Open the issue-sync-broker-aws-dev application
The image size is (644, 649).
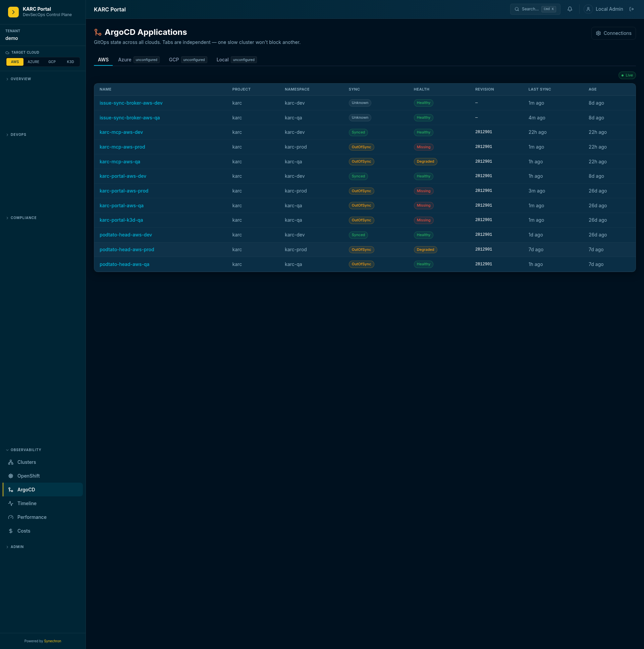coord(131,103)
